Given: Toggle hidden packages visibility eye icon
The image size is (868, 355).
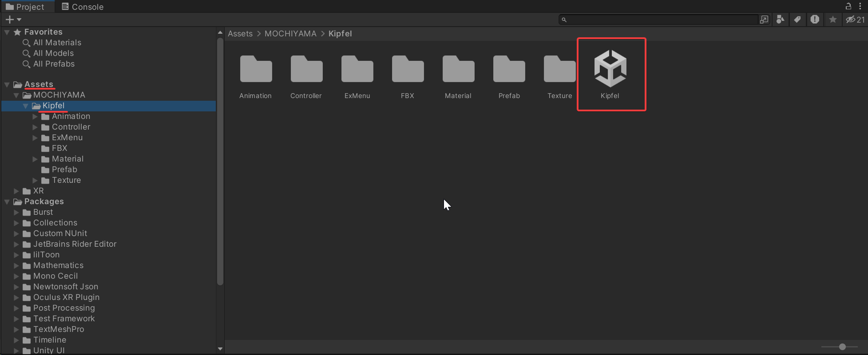Looking at the screenshot, I should click(x=855, y=20).
